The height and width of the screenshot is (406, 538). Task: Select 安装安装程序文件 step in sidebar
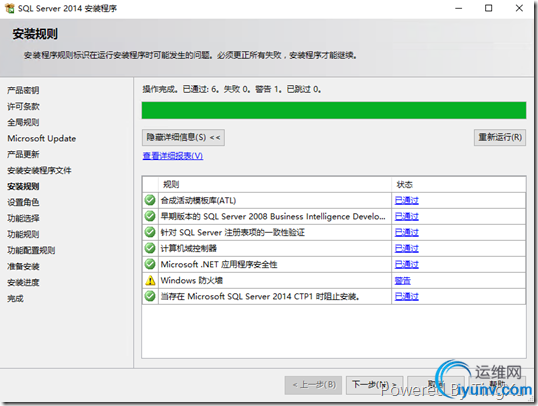(x=39, y=170)
